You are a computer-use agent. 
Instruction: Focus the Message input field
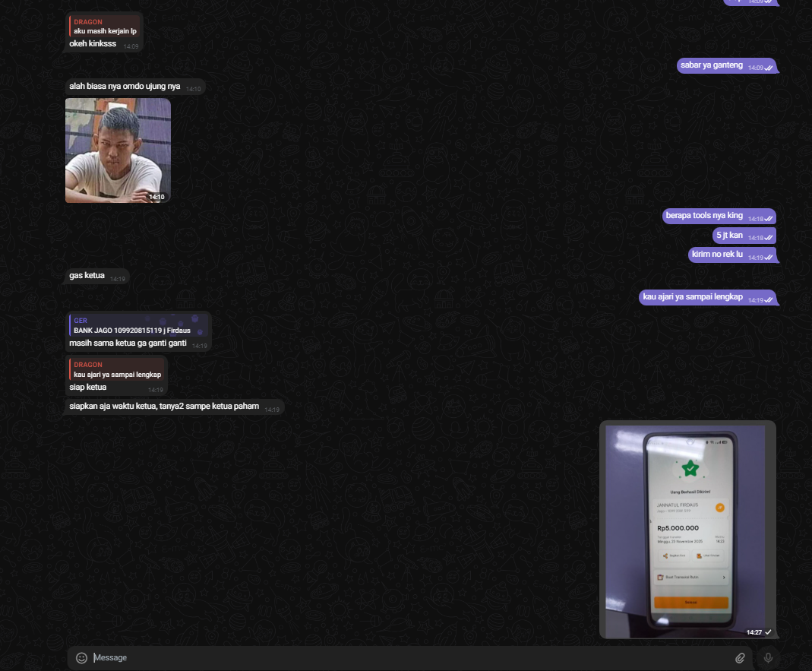pyautogui.click(x=410, y=658)
